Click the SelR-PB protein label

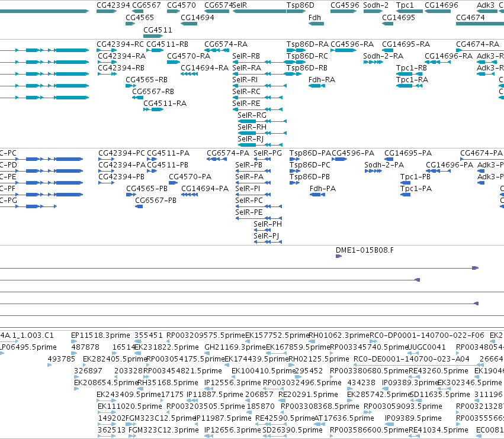[x=249, y=165]
